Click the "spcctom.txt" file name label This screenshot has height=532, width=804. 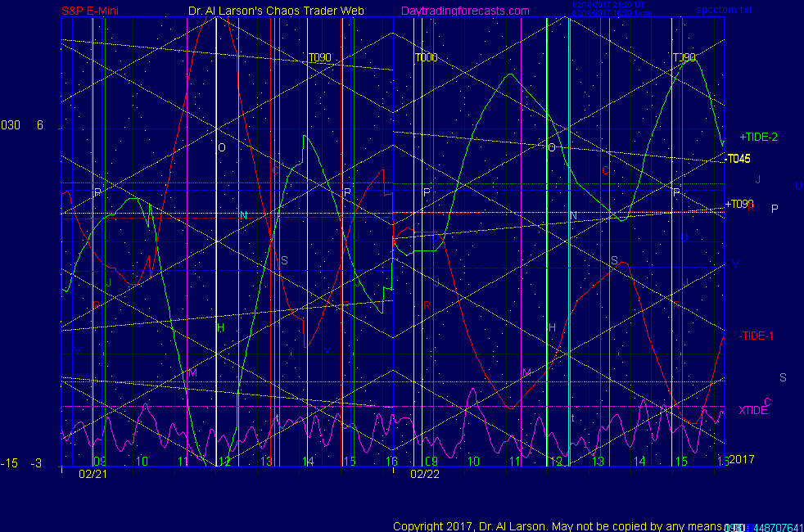[x=724, y=10]
